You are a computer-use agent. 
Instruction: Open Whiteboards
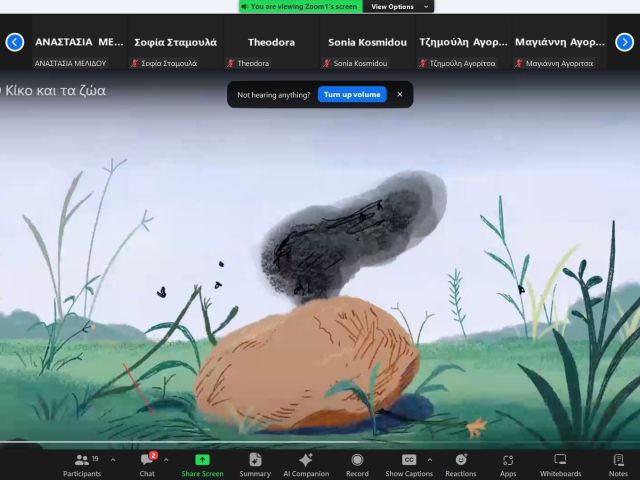[x=560, y=465]
